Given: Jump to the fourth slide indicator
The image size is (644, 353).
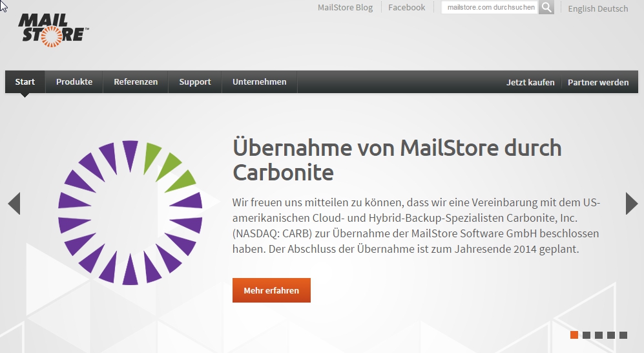Looking at the screenshot, I should [611, 335].
